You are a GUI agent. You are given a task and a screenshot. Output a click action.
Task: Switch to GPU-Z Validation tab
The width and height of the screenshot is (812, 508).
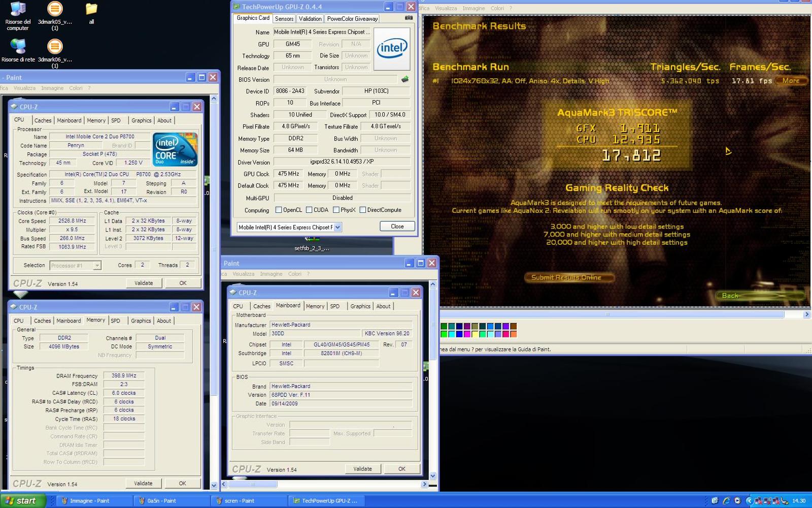point(310,19)
